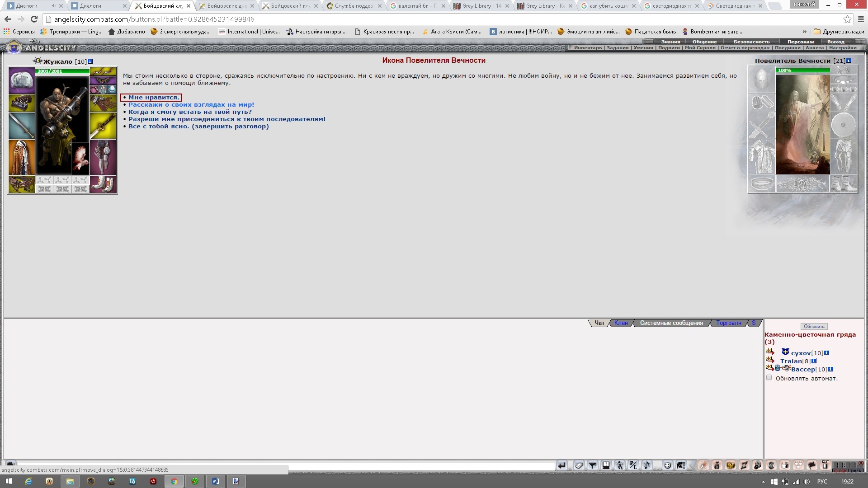The height and width of the screenshot is (488, 868).
Task: Select Разреши мне присоединиться reply
Action: pyautogui.click(x=227, y=119)
